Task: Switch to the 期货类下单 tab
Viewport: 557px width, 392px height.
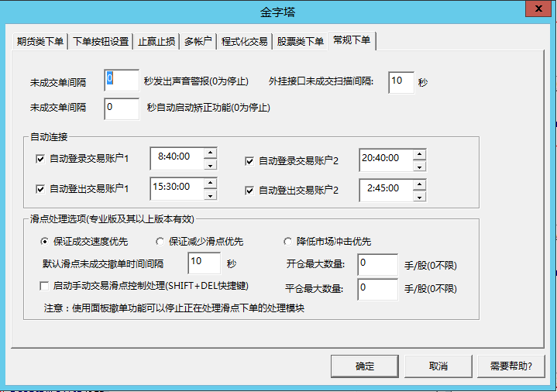Action: (x=40, y=42)
